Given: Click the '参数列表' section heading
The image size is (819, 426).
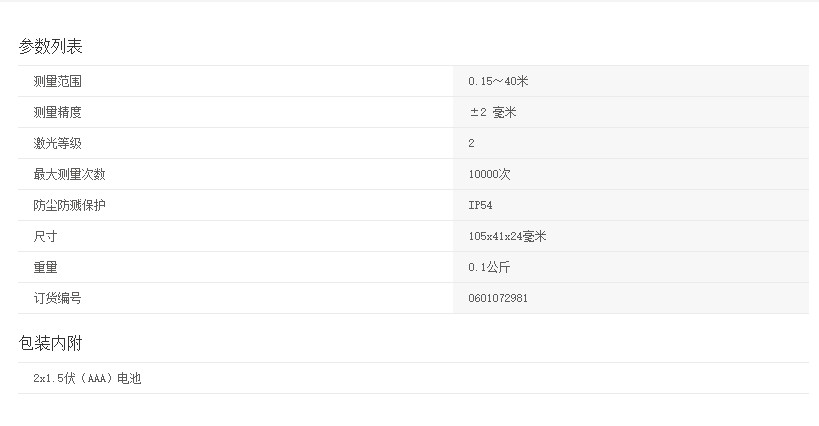Looking at the screenshot, I should 50,46.
